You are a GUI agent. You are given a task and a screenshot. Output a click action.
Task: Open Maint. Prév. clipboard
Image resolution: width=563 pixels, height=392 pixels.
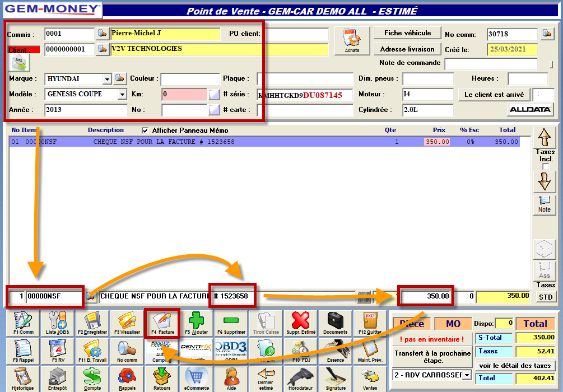(x=370, y=351)
